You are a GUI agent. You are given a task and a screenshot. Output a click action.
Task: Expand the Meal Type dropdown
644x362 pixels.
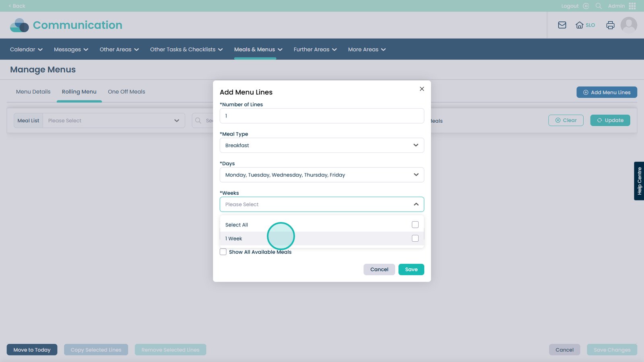pos(322,145)
